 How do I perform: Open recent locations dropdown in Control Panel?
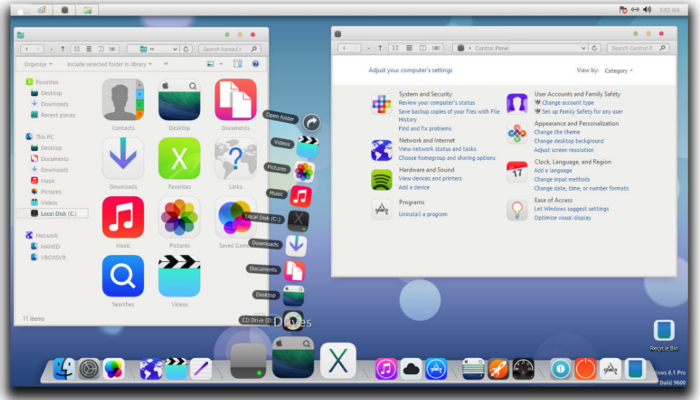(368, 48)
